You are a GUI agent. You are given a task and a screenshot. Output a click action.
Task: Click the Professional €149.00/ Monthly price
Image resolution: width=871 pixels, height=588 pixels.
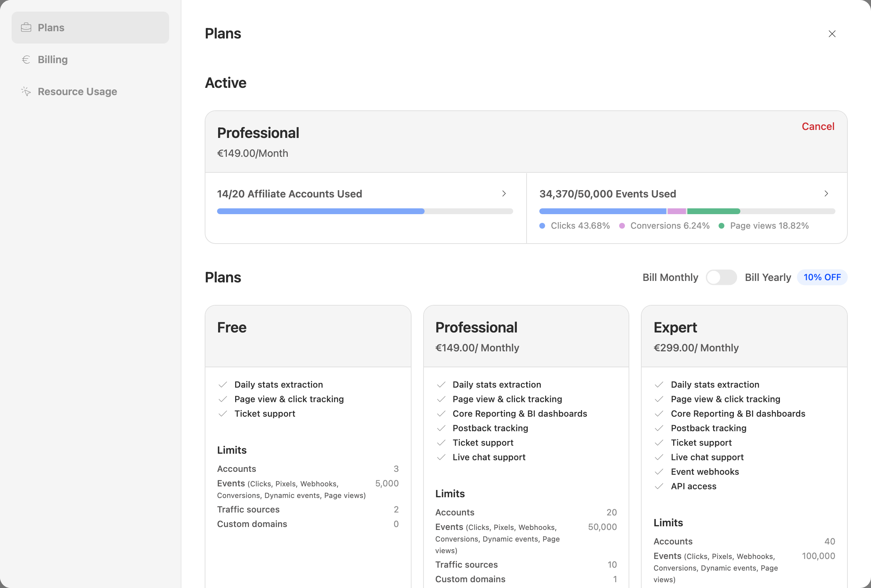(x=477, y=348)
